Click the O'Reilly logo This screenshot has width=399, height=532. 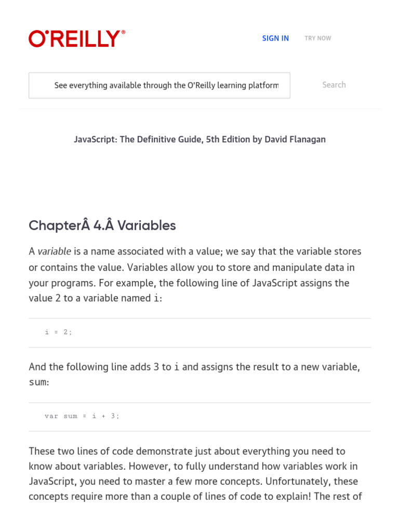[x=74, y=39]
